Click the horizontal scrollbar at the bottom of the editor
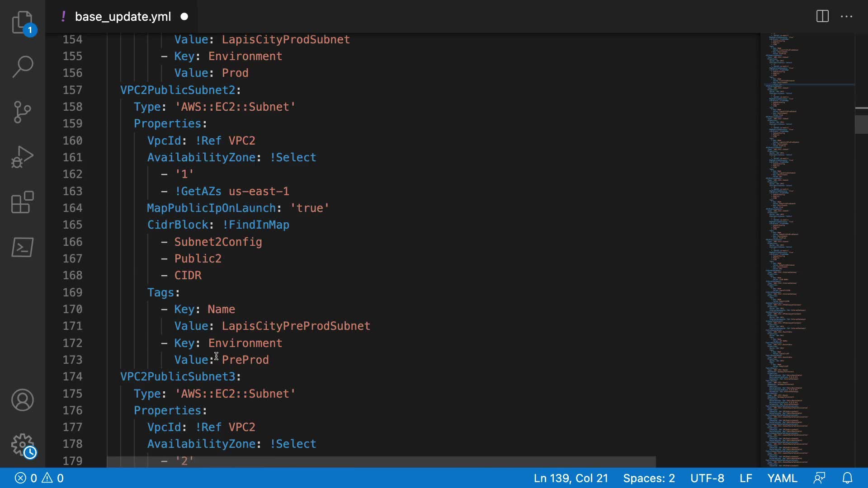The height and width of the screenshot is (488, 868). (x=381, y=461)
